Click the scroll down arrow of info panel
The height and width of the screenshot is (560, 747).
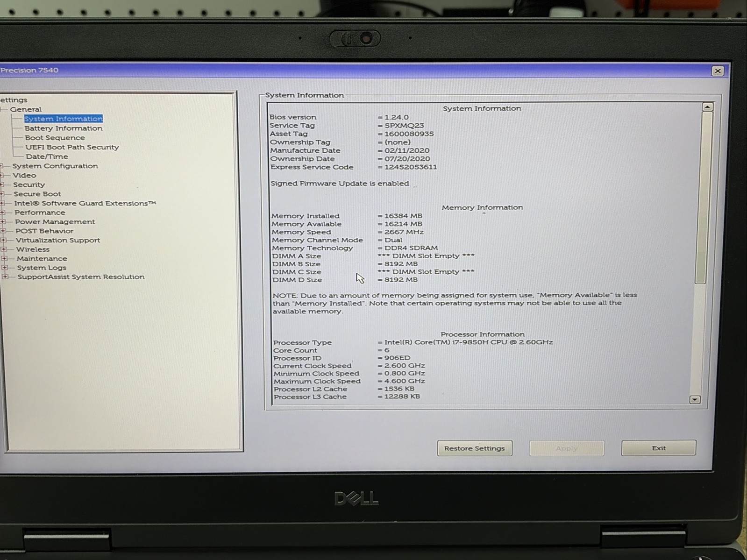click(695, 399)
